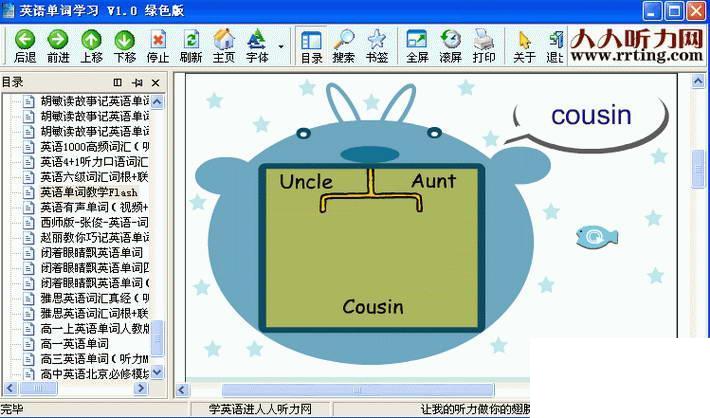Screen dimensions: 710x418
Task: Click the document icon beside 高一英语单词
Action: point(29,344)
